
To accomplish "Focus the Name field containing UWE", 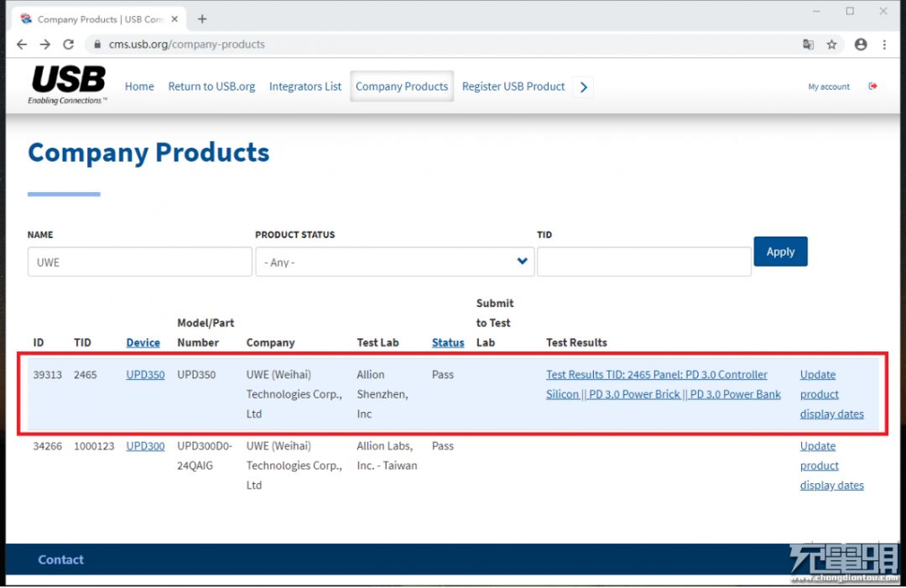I will [x=140, y=263].
